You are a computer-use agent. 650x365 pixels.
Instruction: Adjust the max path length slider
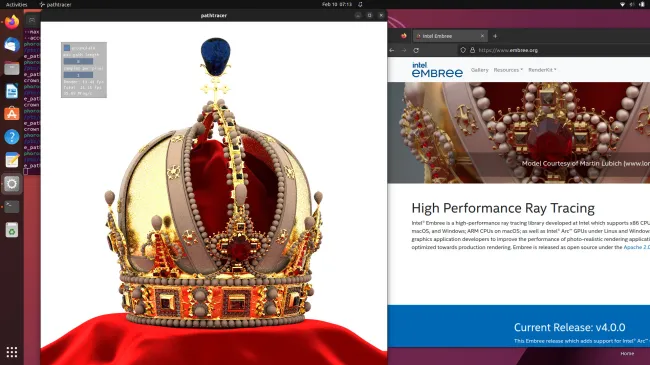click(x=78, y=61)
